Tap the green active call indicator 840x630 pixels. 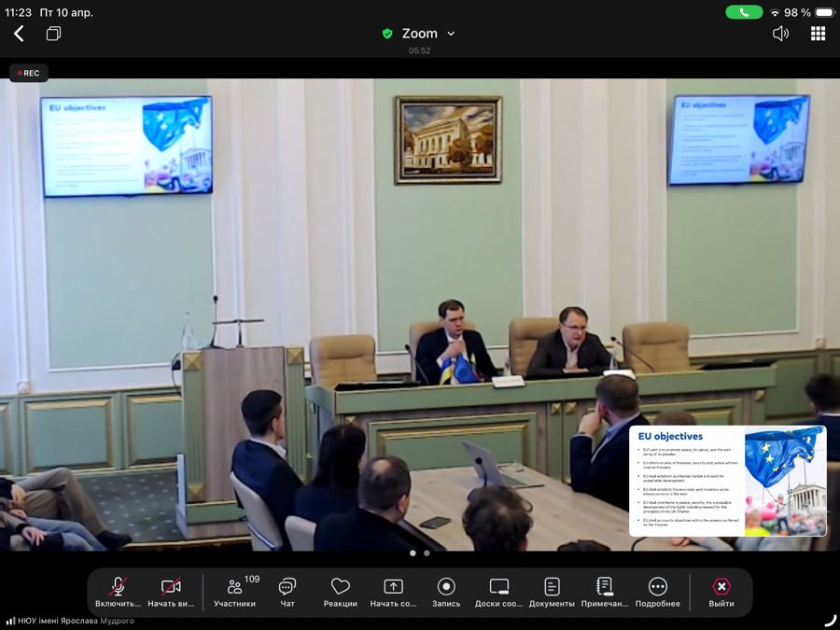click(744, 12)
